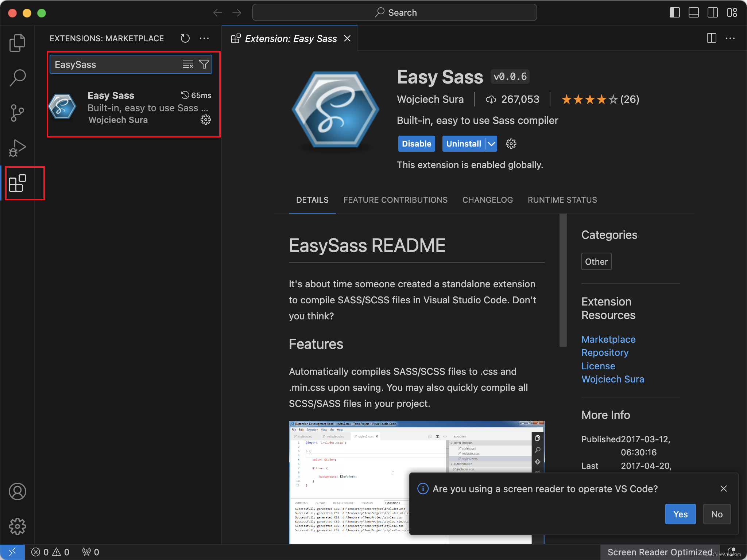
Task: Open a remote window from status bar
Action: [12, 552]
